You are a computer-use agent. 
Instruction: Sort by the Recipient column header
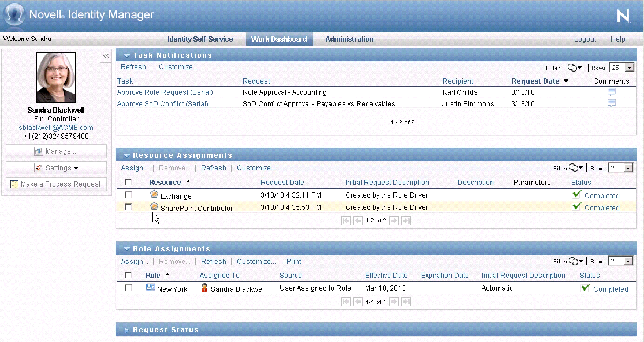[457, 81]
